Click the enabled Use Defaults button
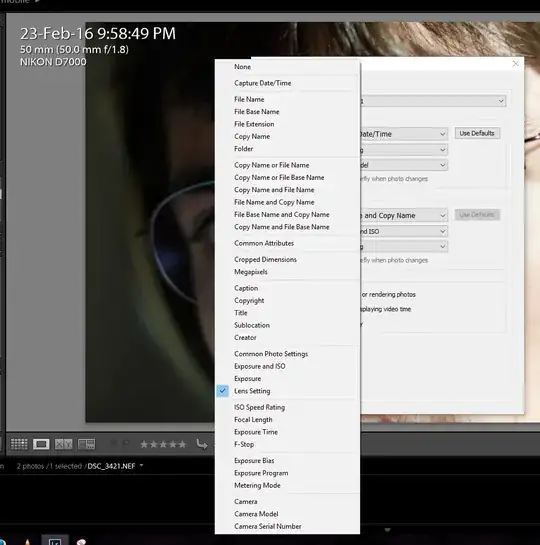 [x=477, y=133]
